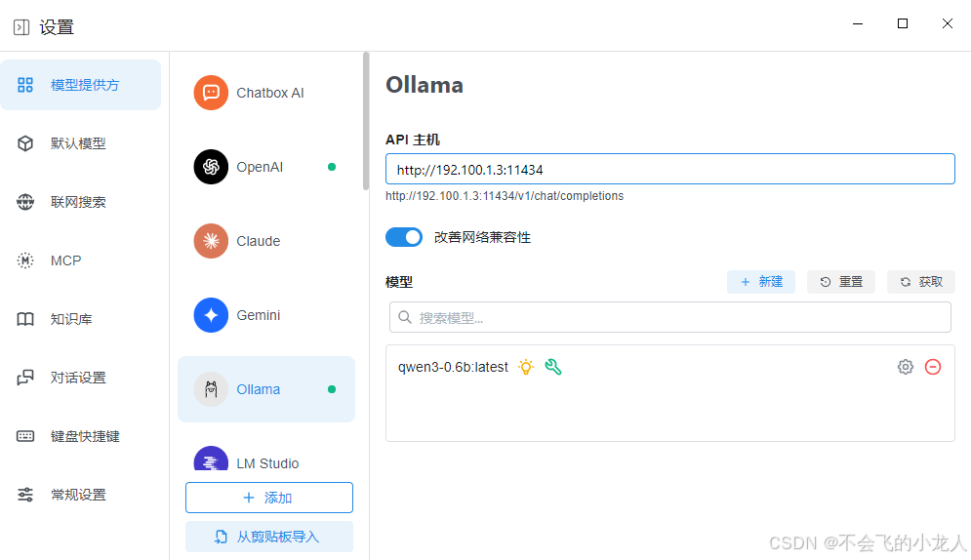Open MCP settings section
The width and height of the screenshot is (971, 560).
[80, 260]
